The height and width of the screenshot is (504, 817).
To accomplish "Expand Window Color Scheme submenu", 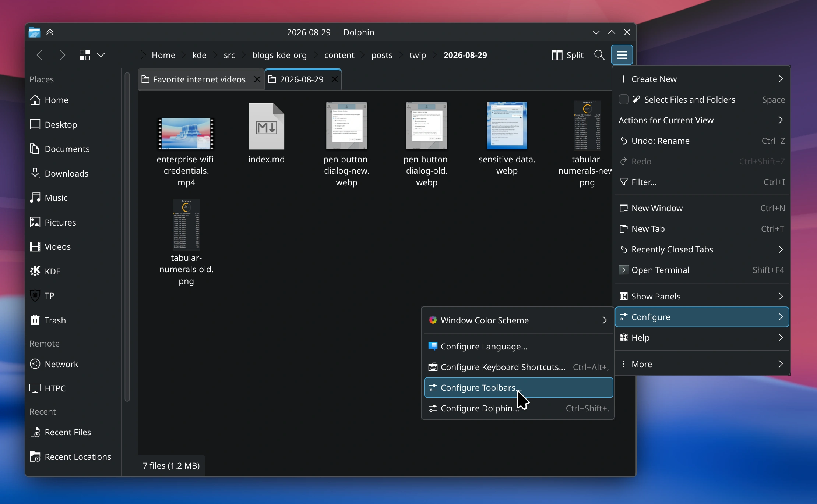I will [x=518, y=320].
